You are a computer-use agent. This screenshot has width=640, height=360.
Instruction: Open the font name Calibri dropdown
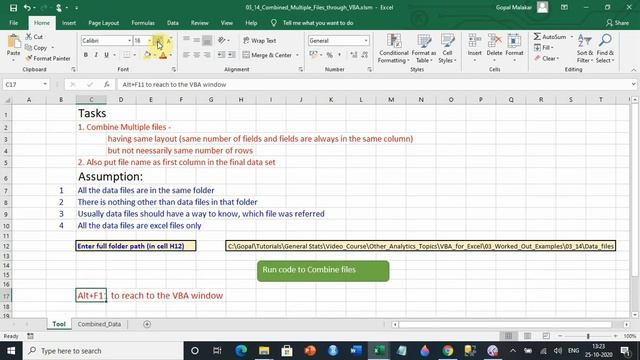point(129,40)
